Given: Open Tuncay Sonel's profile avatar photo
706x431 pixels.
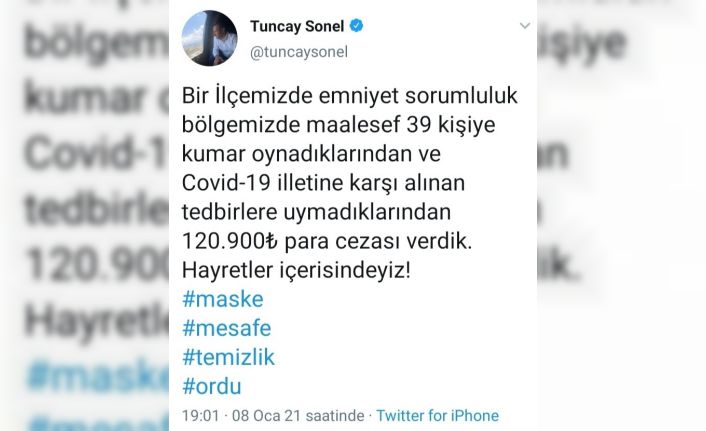Looking at the screenshot, I should click(209, 38).
